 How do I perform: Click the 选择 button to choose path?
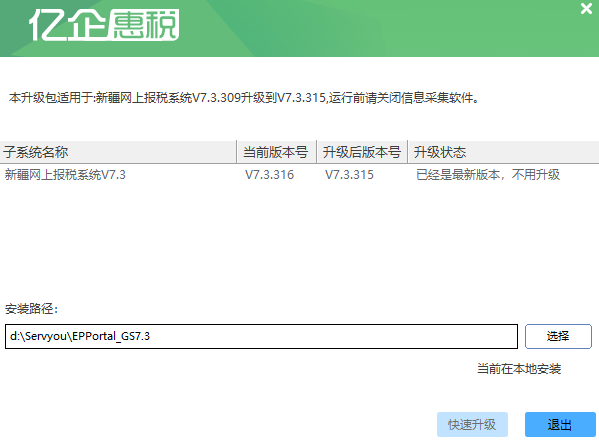coord(558,336)
